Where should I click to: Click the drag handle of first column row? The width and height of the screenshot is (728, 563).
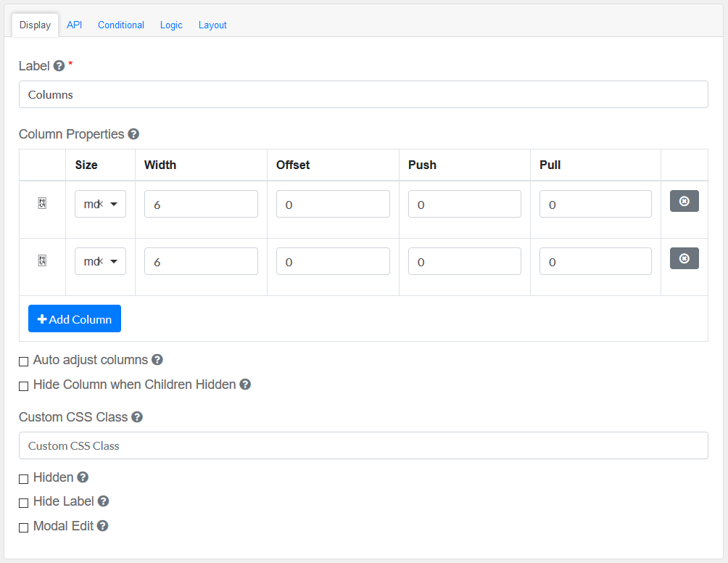point(42,204)
